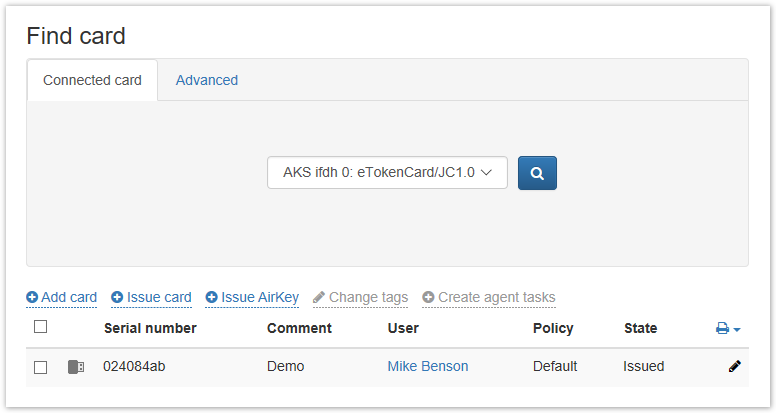Open the Advanced tab
Viewport: 776px width, 413px height.
(x=207, y=80)
